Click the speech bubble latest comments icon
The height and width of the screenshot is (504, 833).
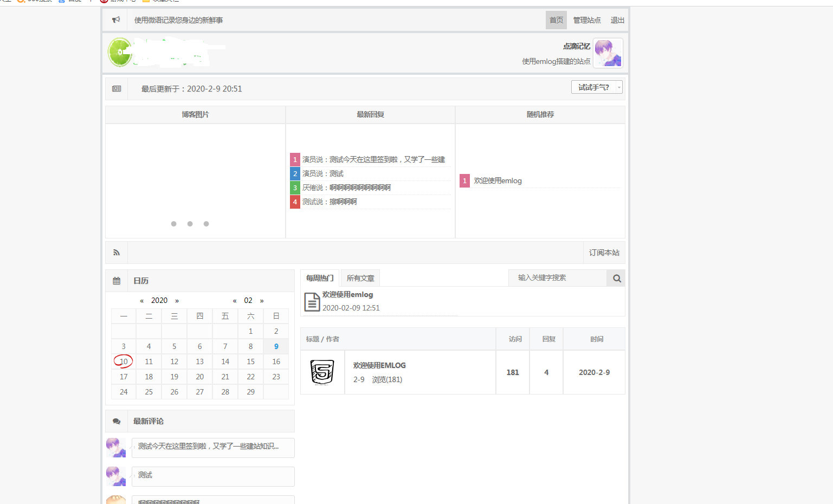(x=117, y=421)
